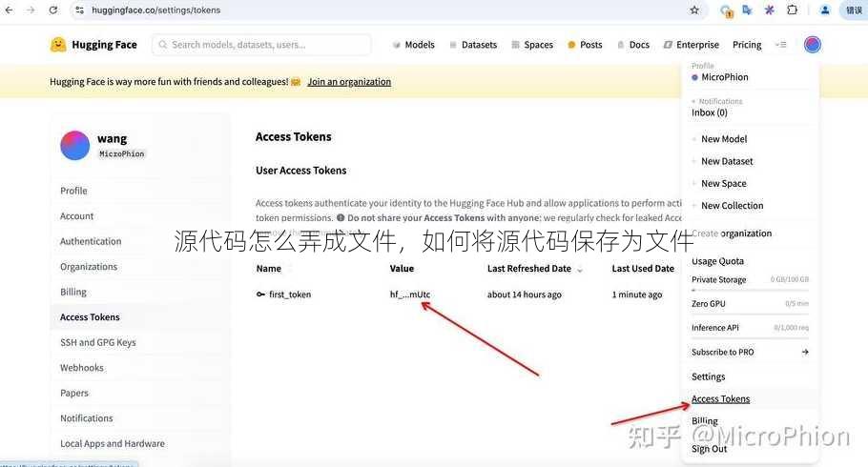Screen dimensions: 868x467
Task: Open the Spaces page
Action: click(x=532, y=45)
